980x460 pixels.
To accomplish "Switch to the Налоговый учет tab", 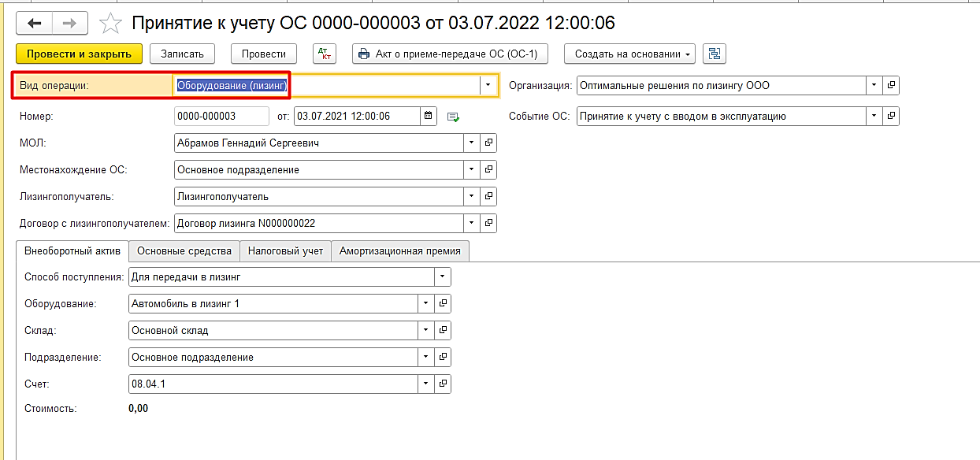I will (x=285, y=250).
